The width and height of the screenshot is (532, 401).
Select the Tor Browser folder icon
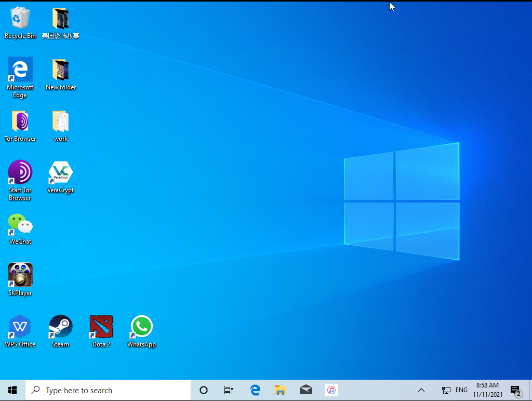20,126
